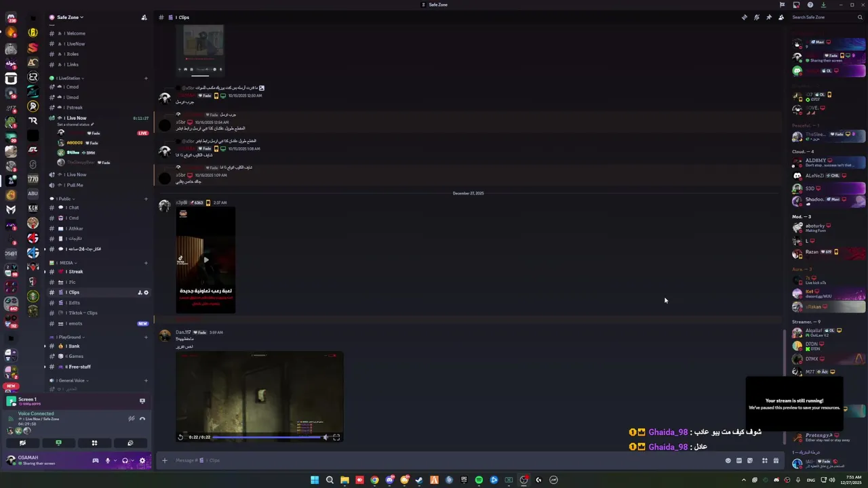Click the OSAMAH user avatar
The image size is (868, 488).
pos(11,460)
